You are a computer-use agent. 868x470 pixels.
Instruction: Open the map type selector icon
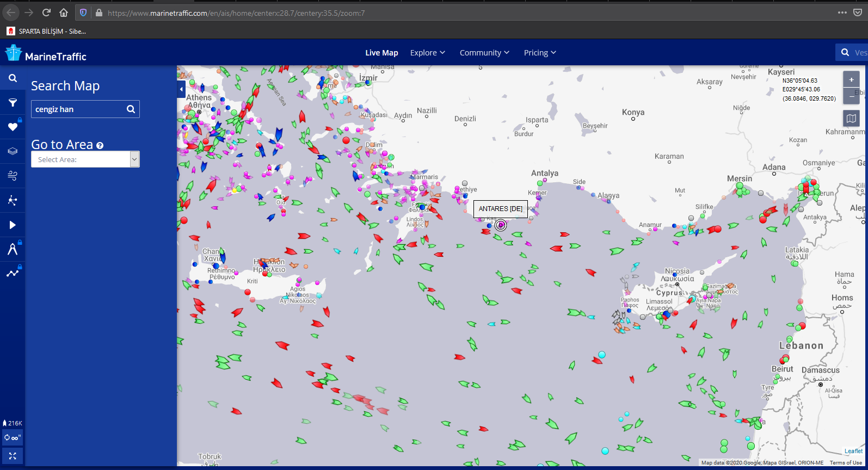click(x=852, y=118)
